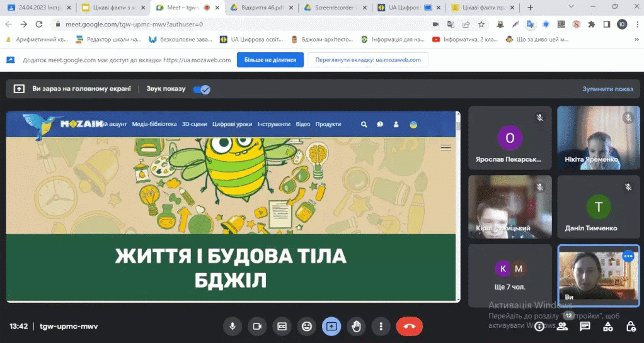The image size is (644, 343).
Task: Open Арифметичний кв... bookmark
Action: coord(36,40)
